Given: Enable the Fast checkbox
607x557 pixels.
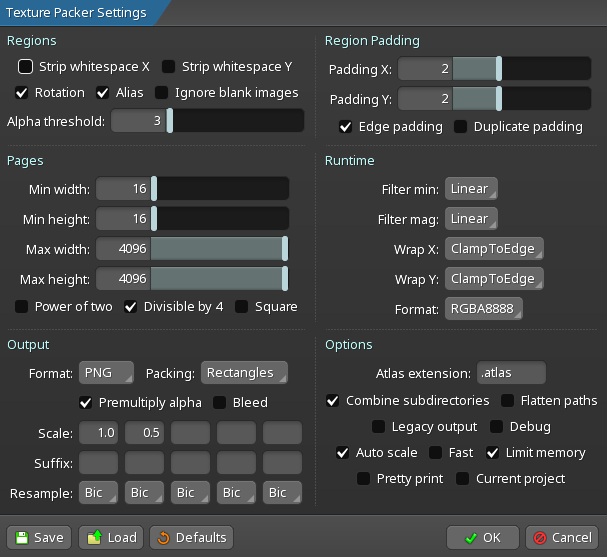Looking at the screenshot, I should coord(436,452).
